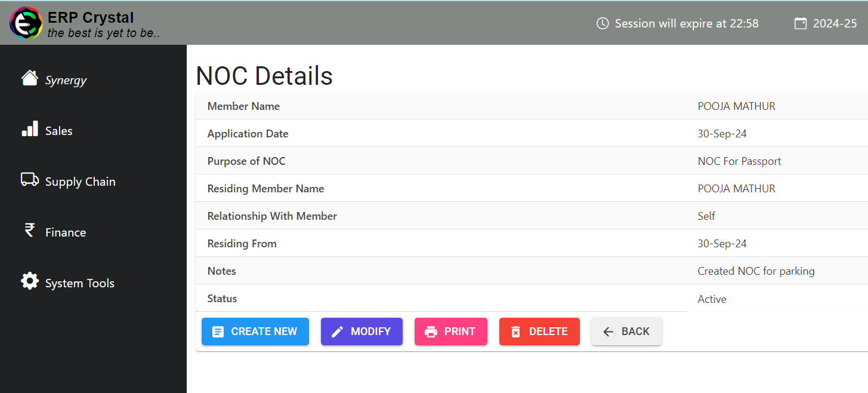Click the session expiry clock icon
The width and height of the screenshot is (868, 393).
602,23
